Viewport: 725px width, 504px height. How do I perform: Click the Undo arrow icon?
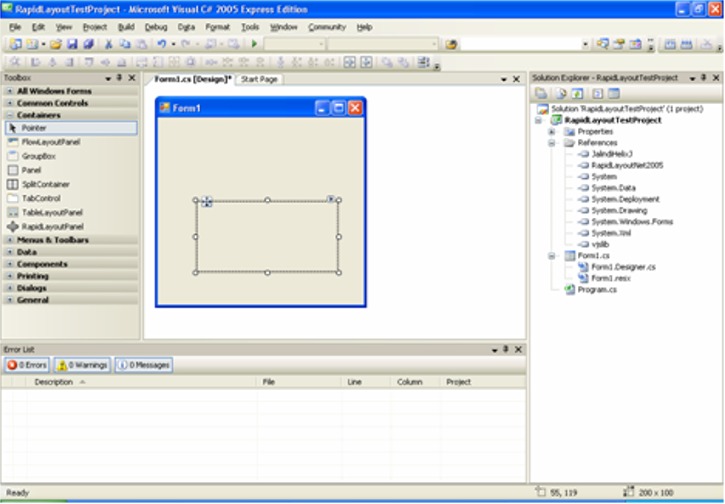(x=161, y=44)
